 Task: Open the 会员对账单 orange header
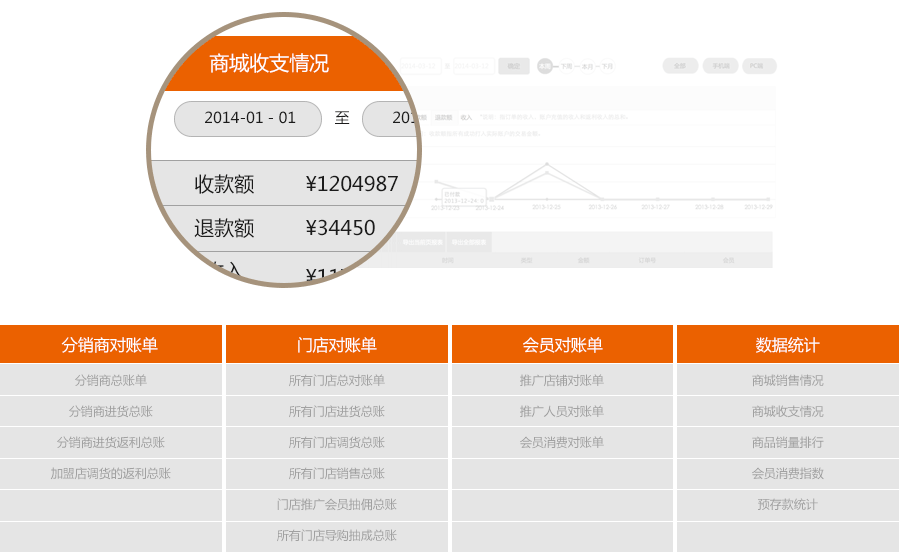[562, 344]
